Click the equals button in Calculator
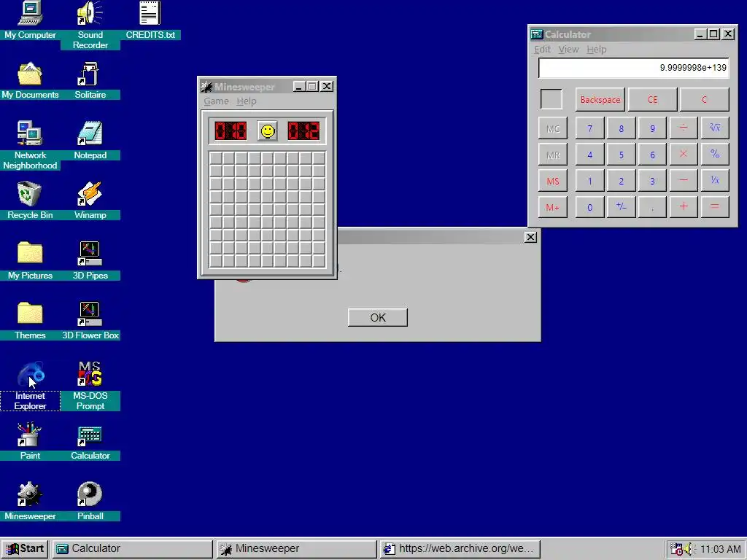 pyautogui.click(x=715, y=207)
